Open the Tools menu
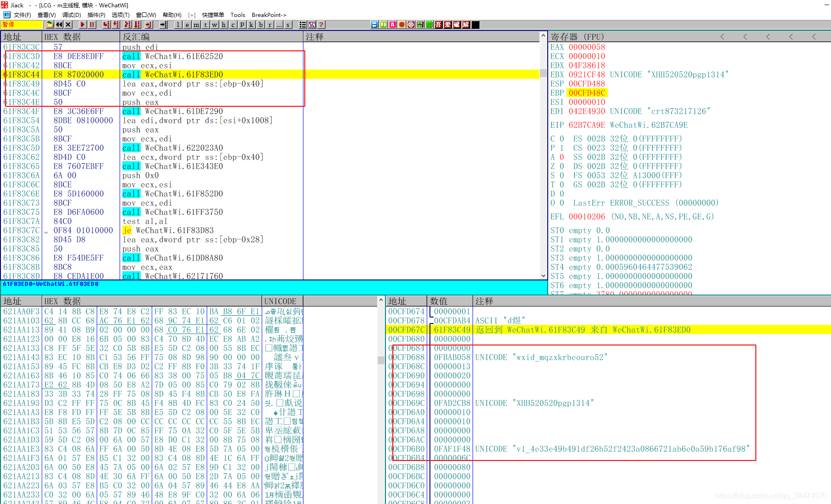This screenshot has height=504, width=831. point(237,15)
